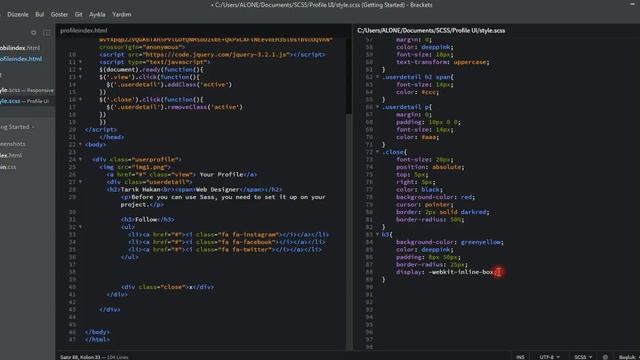Click the linting status circle icon
Viewport: 640px width, 360px height.
605,357
